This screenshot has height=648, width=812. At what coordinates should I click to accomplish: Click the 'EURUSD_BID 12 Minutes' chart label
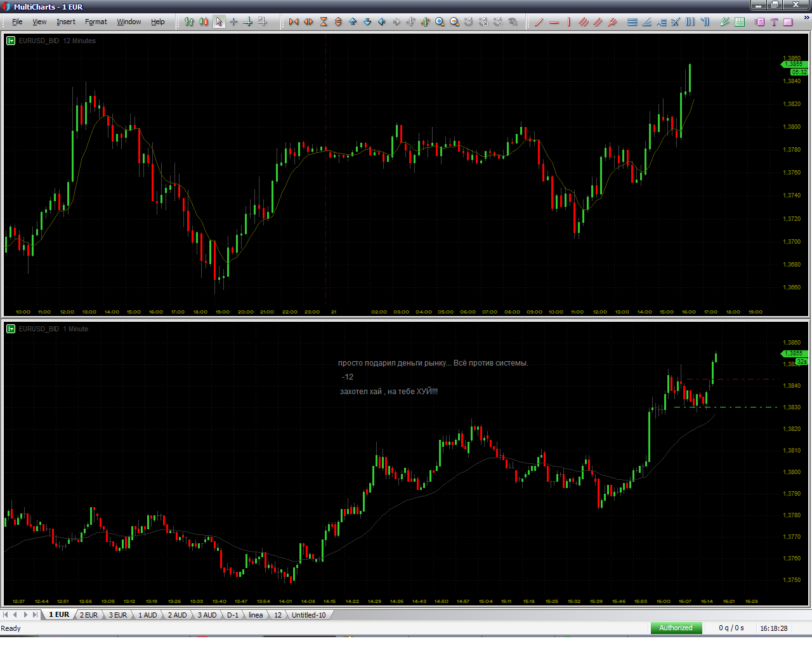click(57, 41)
